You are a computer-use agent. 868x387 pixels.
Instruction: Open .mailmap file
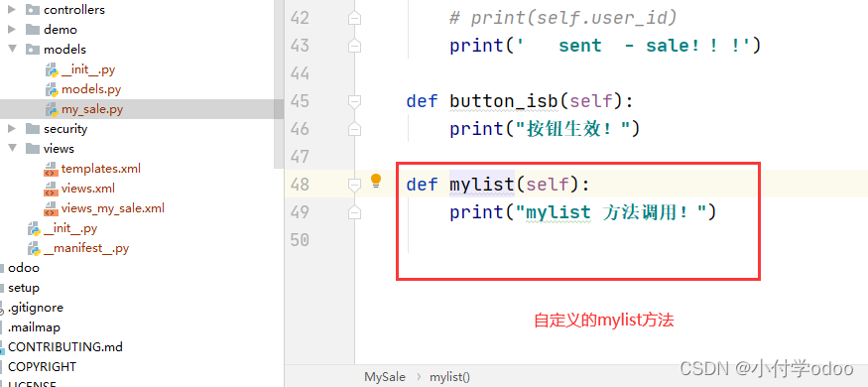tap(34, 327)
